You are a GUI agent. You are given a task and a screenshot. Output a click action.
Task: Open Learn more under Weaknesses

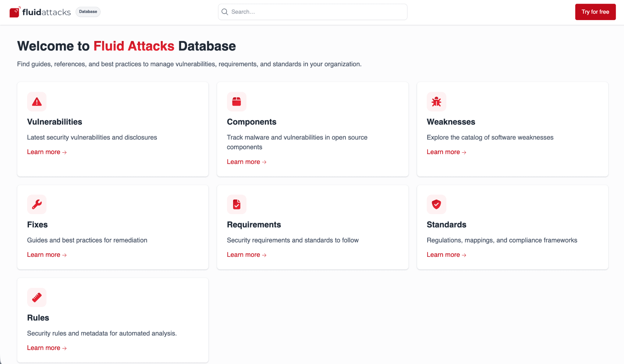pyautogui.click(x=447, y=152)
